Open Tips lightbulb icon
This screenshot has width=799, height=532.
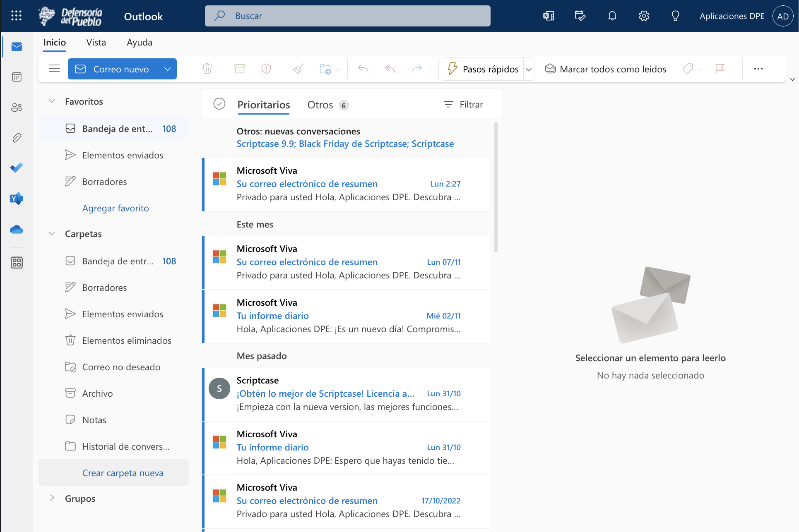675,16
